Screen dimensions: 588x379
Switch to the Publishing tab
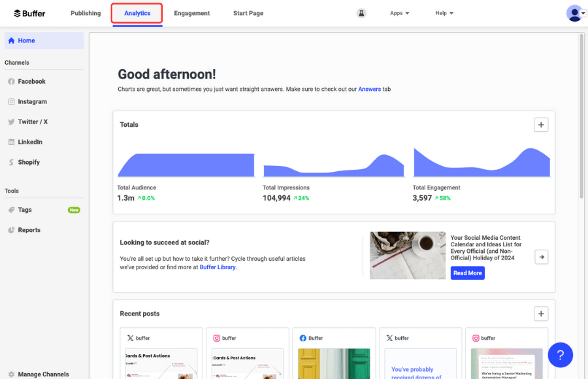86,13
